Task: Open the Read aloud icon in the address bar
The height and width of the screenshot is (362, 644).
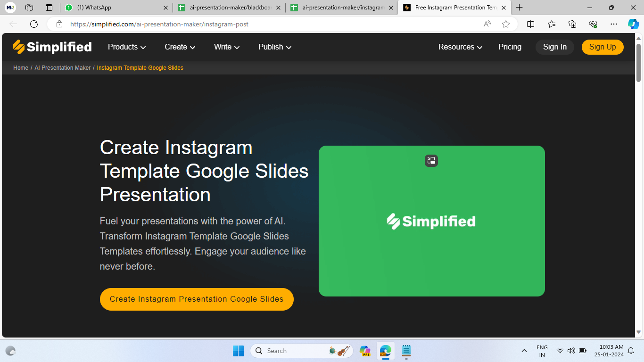Action: point(487,24)
